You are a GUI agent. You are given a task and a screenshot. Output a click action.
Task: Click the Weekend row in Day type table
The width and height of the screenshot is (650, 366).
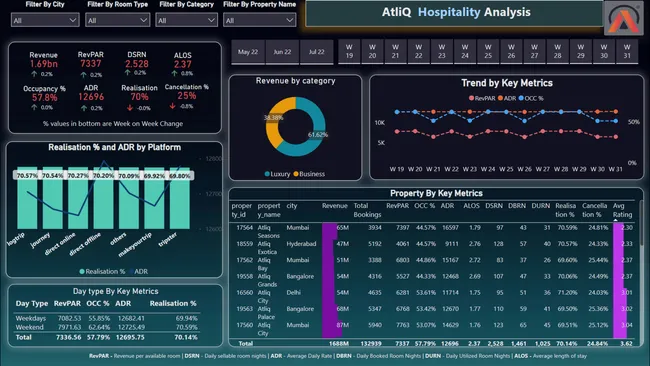[107, 327]
